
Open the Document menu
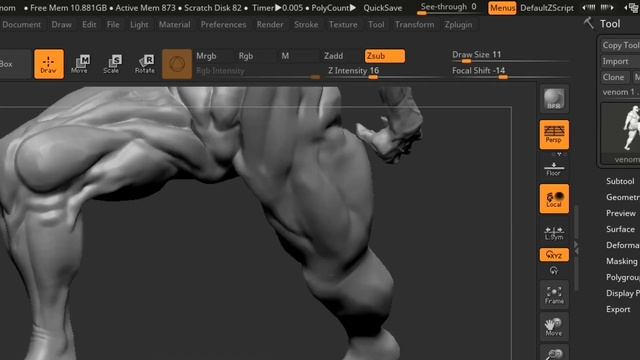21,24
